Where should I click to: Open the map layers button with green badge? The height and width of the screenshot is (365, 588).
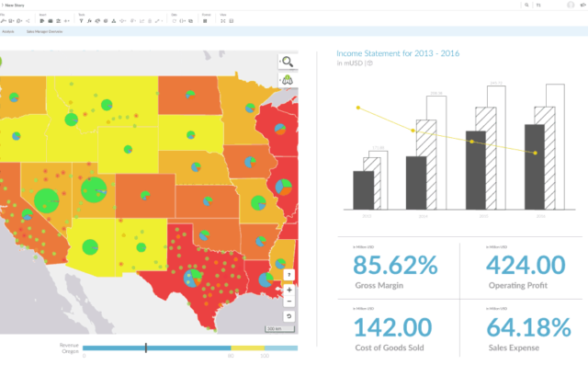[x=288, y=79]
